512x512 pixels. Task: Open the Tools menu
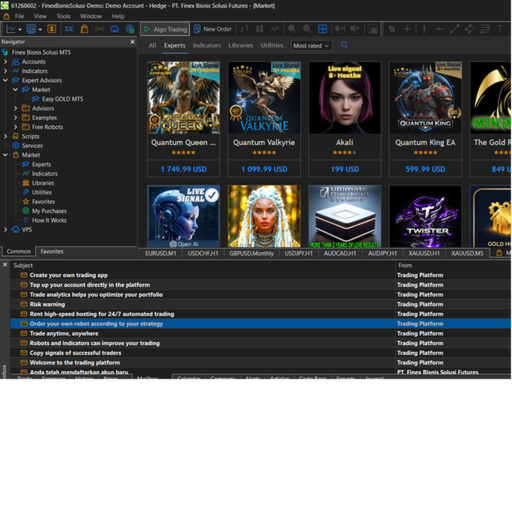pyautogui.click(x=63, y=16)
